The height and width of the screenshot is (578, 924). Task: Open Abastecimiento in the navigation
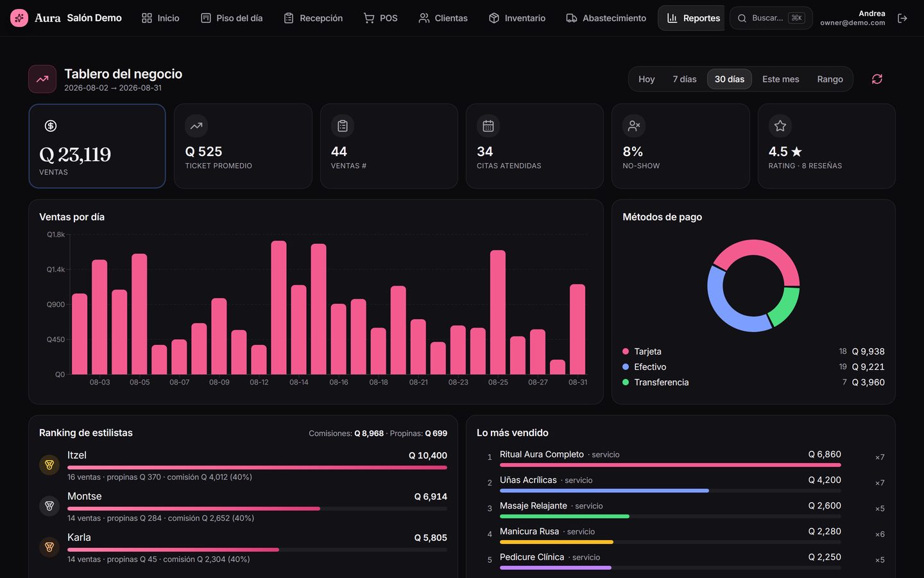606,18
